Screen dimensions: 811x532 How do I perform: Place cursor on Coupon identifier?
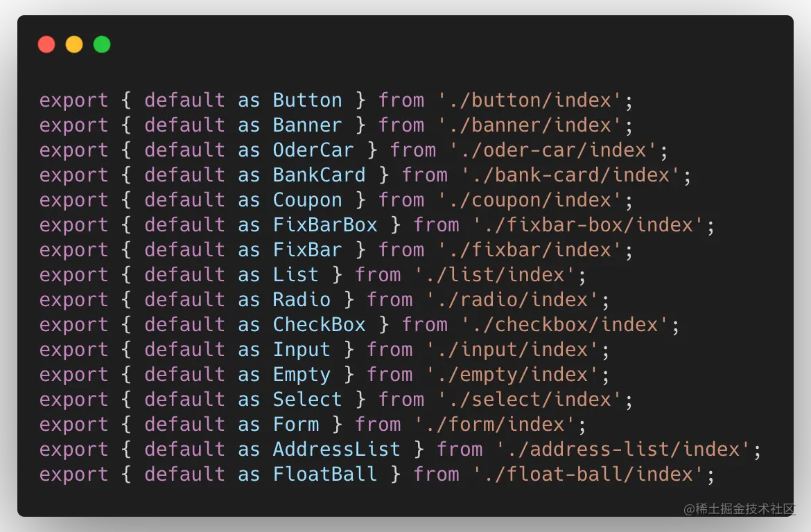pyautogui.click(x=307, y=200)
